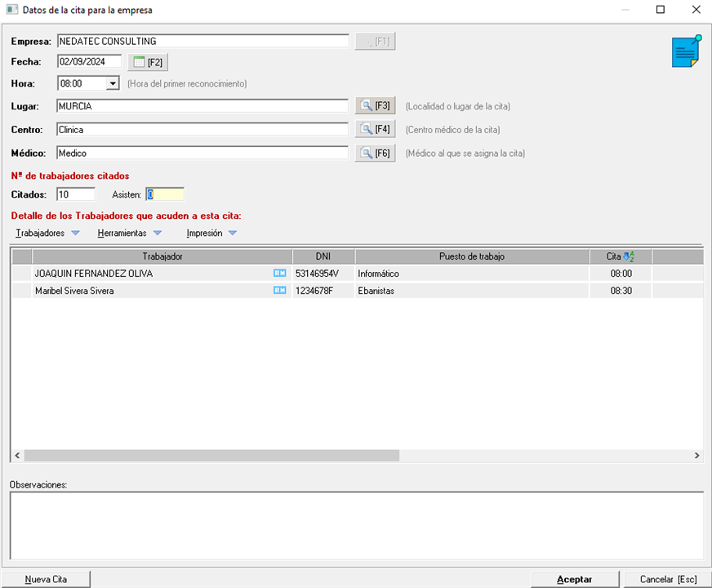Search Centro with F4 magnifier button
This screenshot has width=712, height=588.
[375, 129]
